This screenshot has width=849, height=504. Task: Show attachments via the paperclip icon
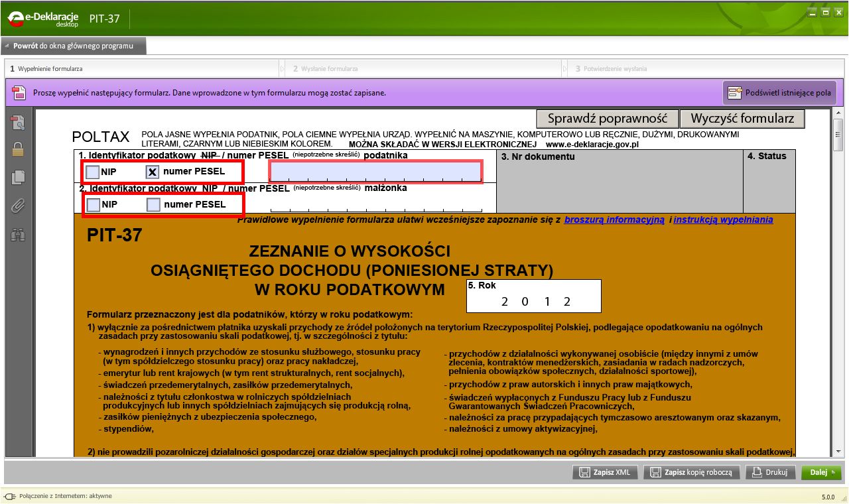[18, 206]
